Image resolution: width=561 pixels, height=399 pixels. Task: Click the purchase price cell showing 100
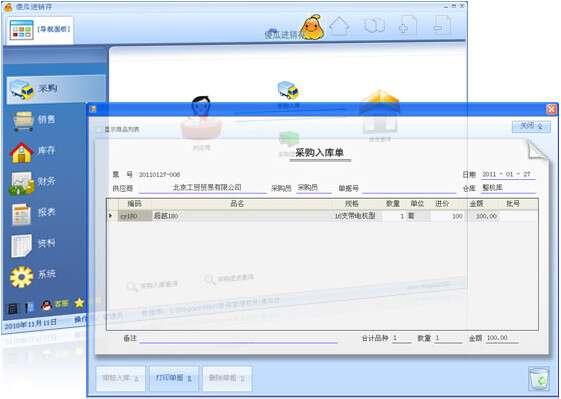(448, 216)
